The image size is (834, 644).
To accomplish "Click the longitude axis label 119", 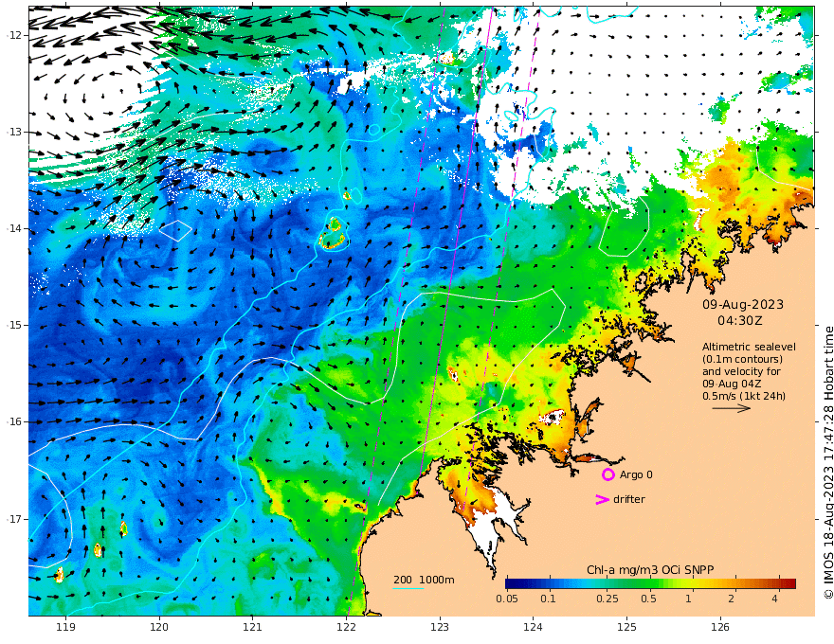I will point(65,628).
